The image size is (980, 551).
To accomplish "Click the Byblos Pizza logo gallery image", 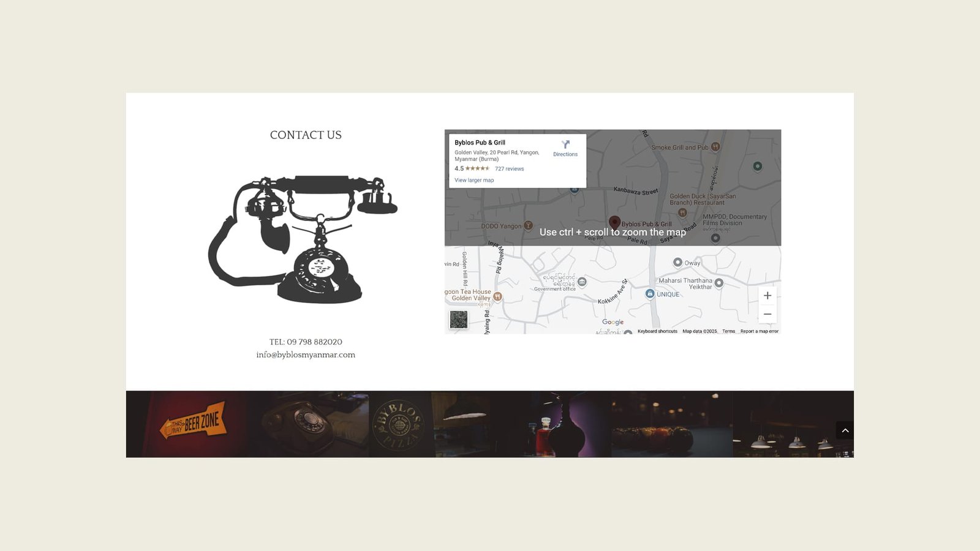I will click(400, 422).
